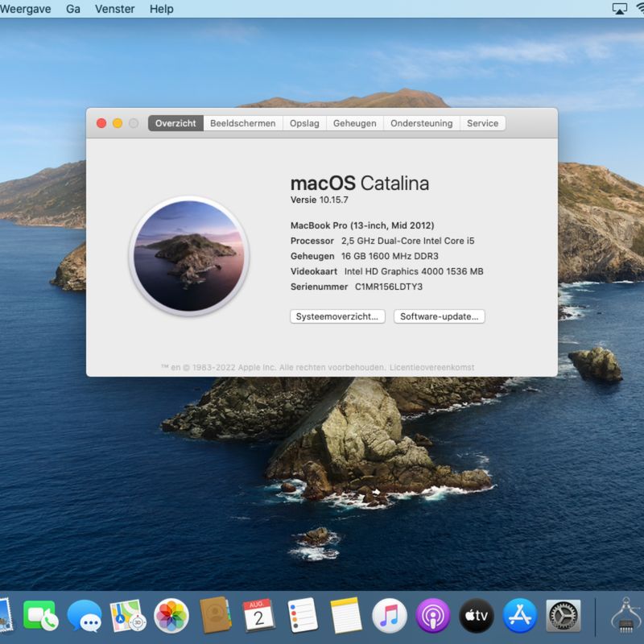The width and height of the screenshot is (644, 644).
Task: Switch to the Overzicht tab
Action: 175,123
